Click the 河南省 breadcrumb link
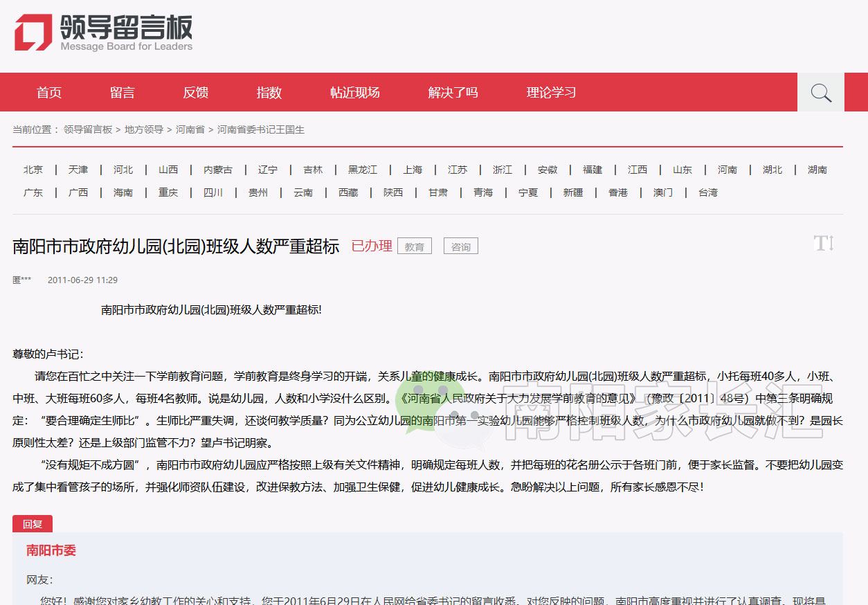Screen dimensions: 868x605 [191, 129]
